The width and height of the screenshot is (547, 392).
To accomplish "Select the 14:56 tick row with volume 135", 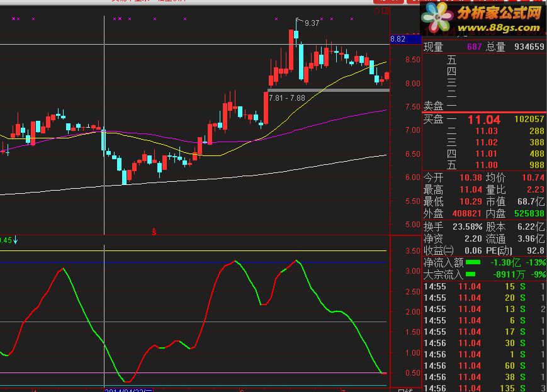I will pyautogui.click(x=485, y=388).
